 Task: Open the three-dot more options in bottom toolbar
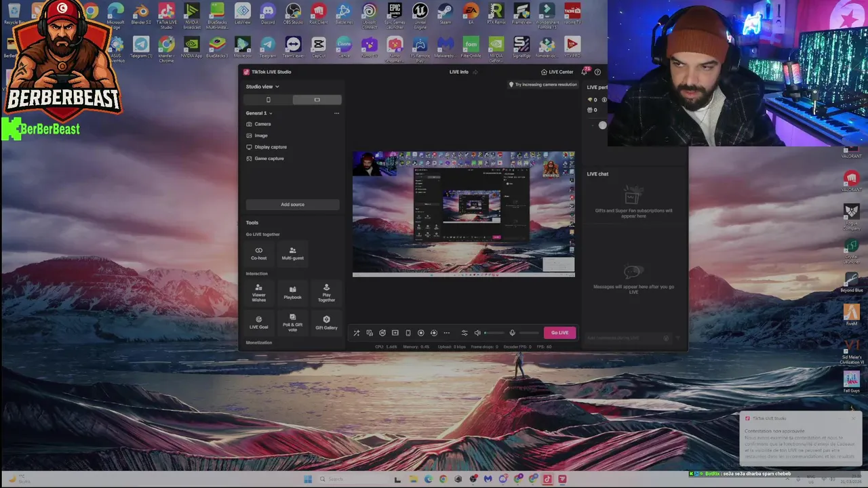[447, 333]
